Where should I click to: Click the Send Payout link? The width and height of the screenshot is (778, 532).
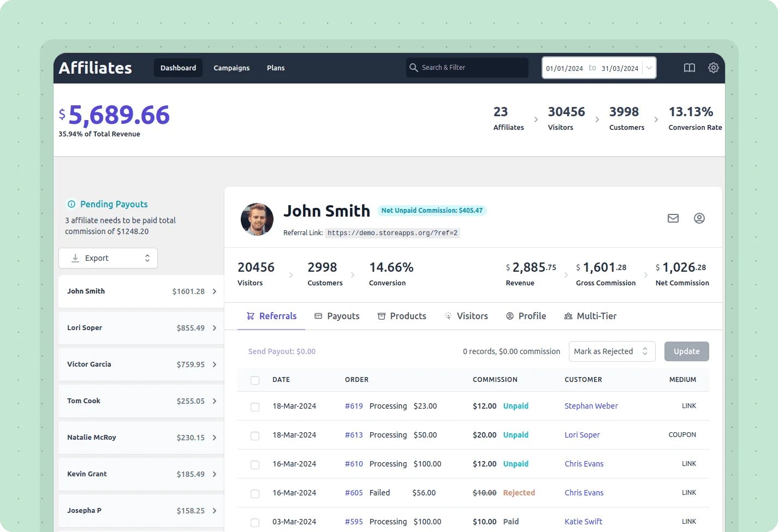pyautogui.click(x=282, y=351)
